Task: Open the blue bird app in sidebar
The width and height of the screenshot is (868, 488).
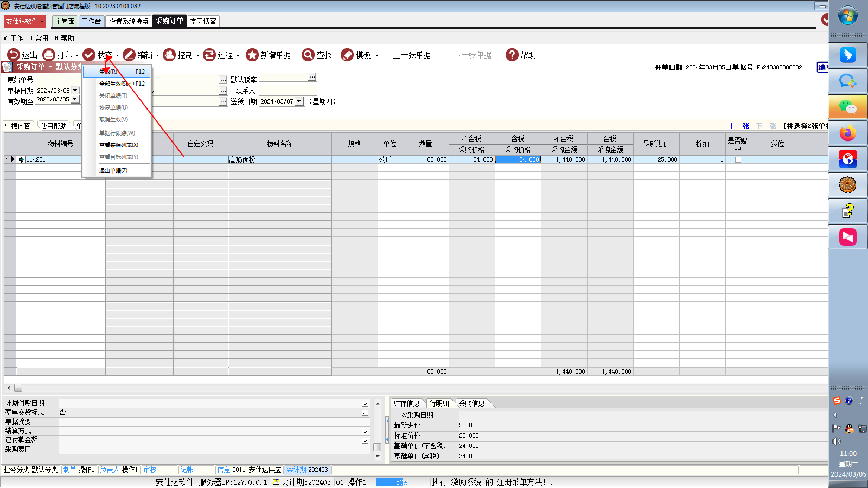Action: [848, 55]
